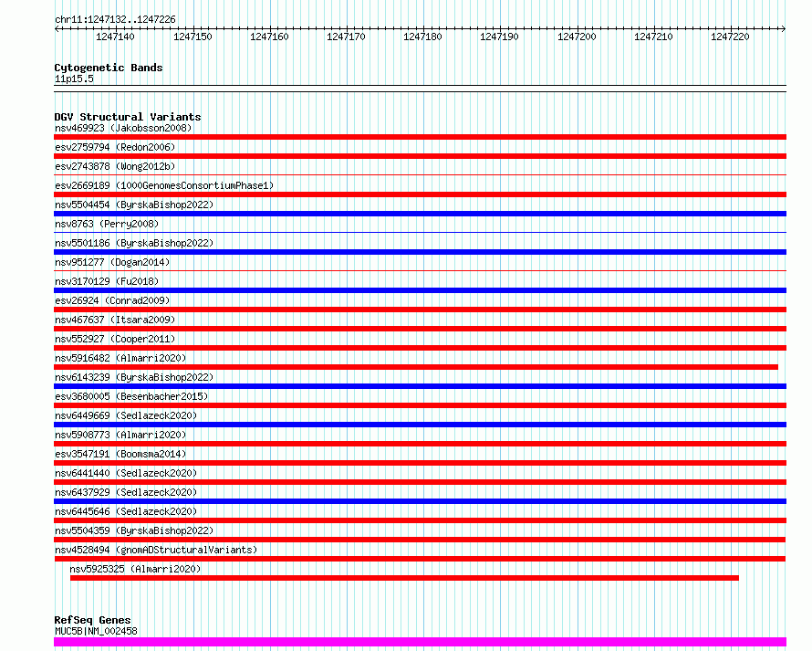This screenshot has height=651, width=812.
Task: Click the Cytogenetic Bands track title
Action: [109, 68]
